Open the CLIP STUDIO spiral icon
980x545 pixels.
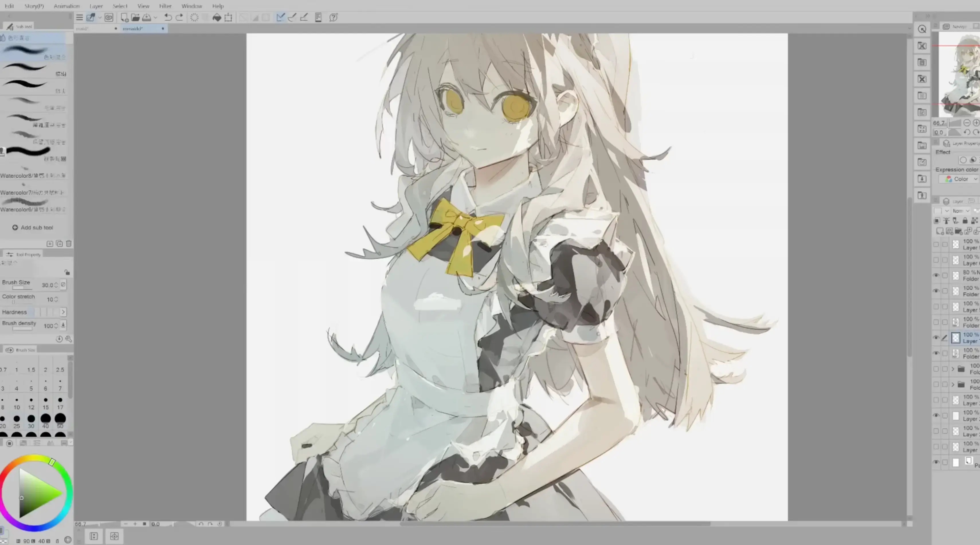(109, 17)
